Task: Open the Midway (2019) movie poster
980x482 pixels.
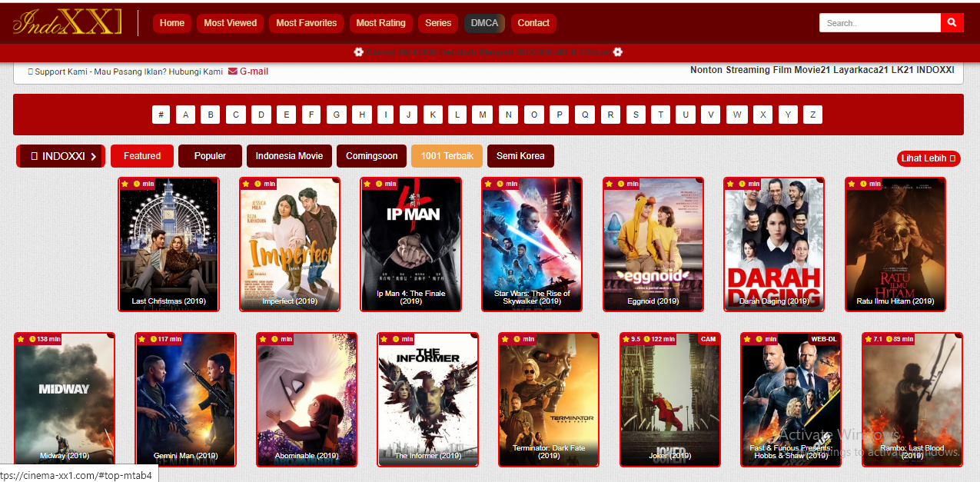Action: coord(65,400)
